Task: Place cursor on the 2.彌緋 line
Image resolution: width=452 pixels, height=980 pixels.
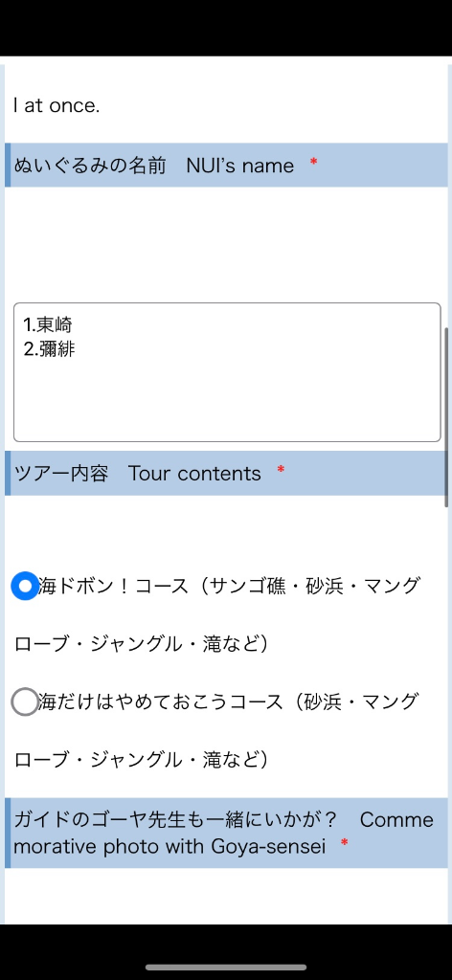Action: point(49,348)
